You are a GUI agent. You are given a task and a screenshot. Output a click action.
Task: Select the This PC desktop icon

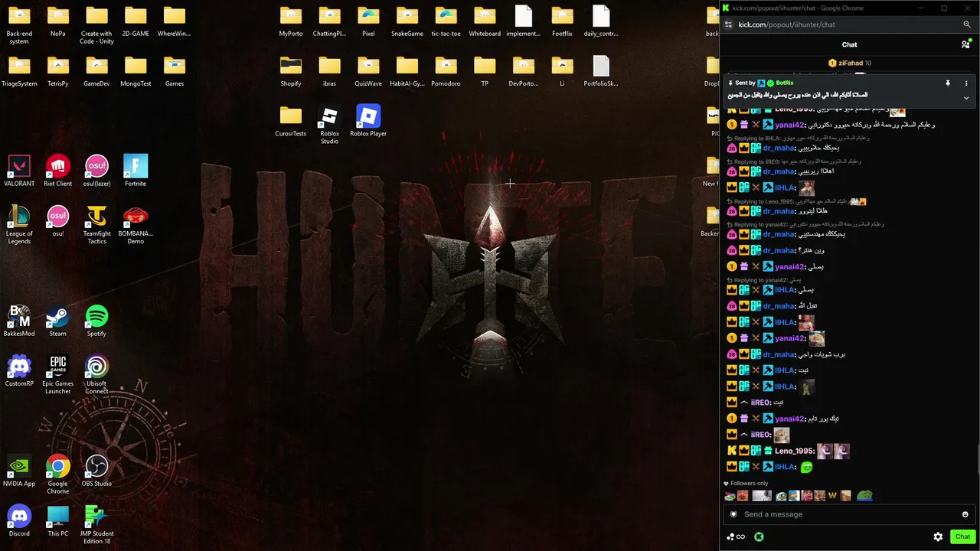58,520
